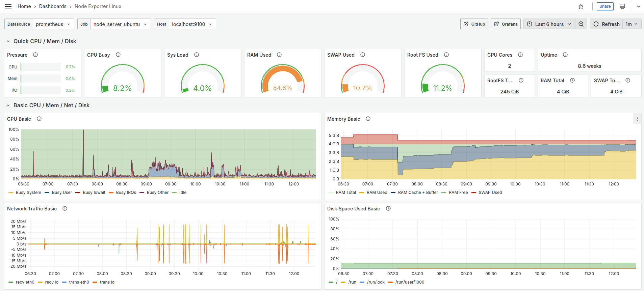Viewport: 644px width, 291px height.
Task: Open the Uptime panel title
Action: point(549,55)
